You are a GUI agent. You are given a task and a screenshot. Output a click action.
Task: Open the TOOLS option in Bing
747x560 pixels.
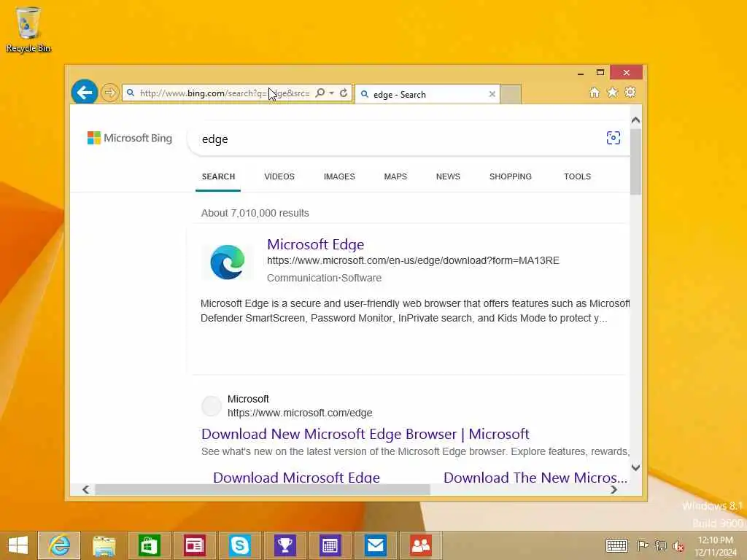(578, 176)
